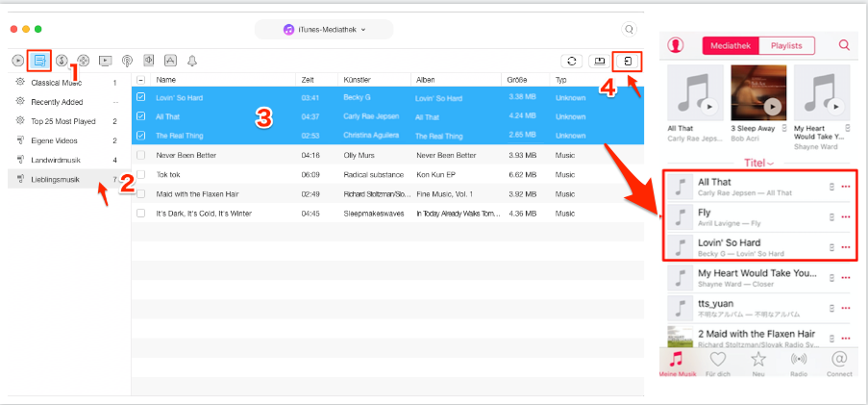Open the more options for Fly
Screen dimensions: 868x405
[x=846, y=216]
